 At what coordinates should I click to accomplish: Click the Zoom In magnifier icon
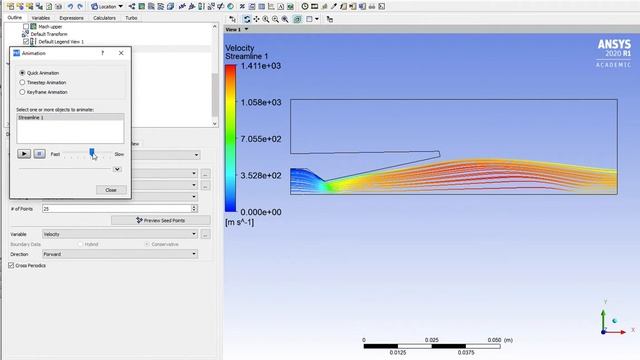click(266, 19)
